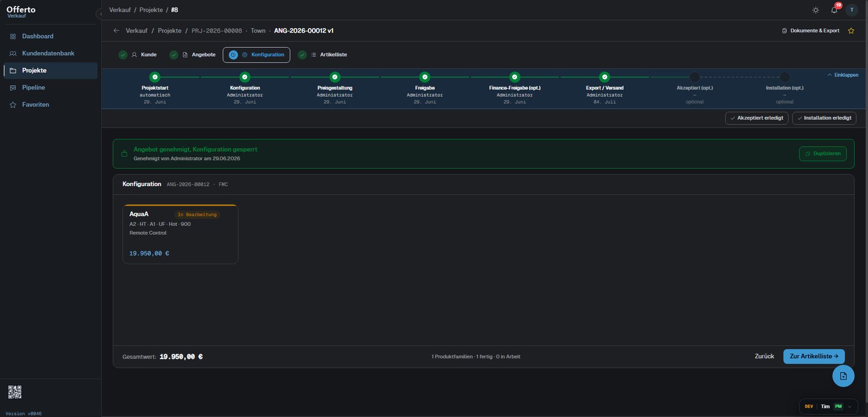Click the back arrow beside Verkauf
Image resolution: width=868 pixels, height=417 pixels.
[116, 31]
